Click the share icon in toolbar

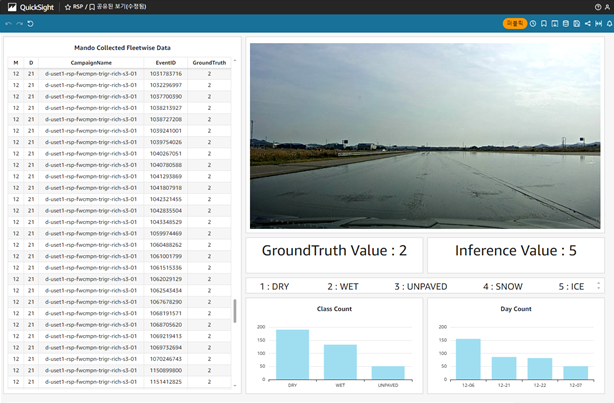click(x=587, y=23)
